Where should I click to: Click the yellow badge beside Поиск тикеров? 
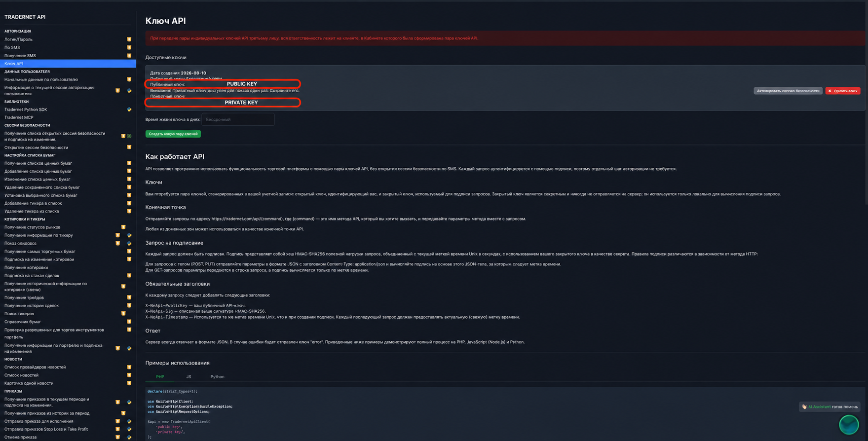123,314
